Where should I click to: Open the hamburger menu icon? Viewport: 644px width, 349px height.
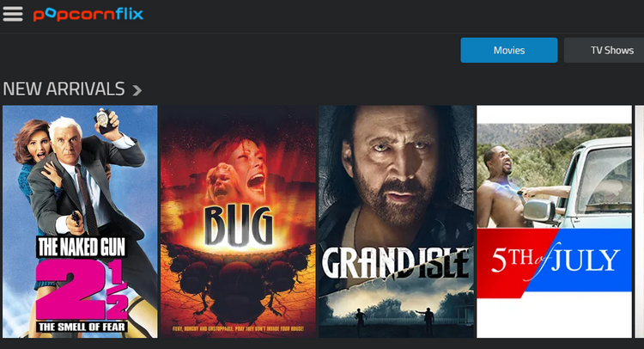(13, 14)
